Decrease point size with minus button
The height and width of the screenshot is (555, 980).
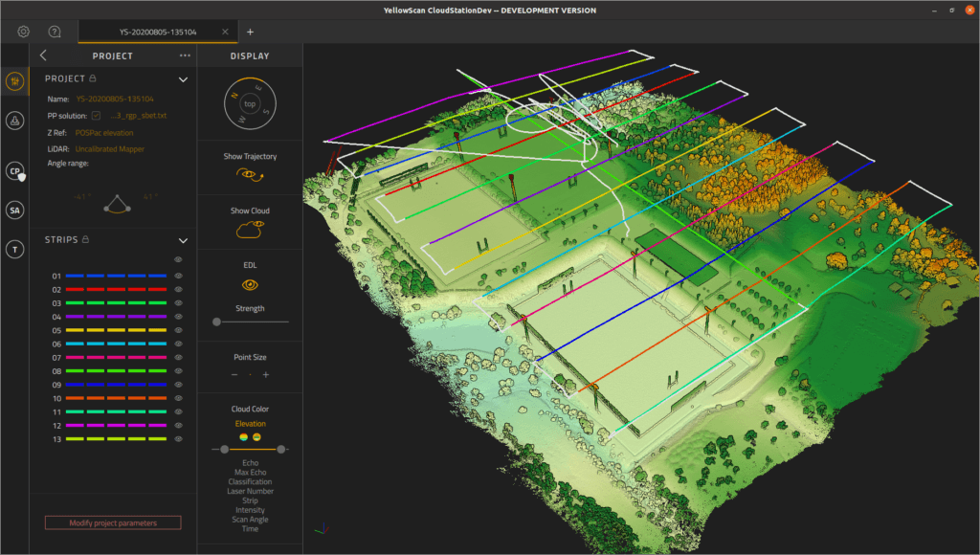click(x=234, y=374)
